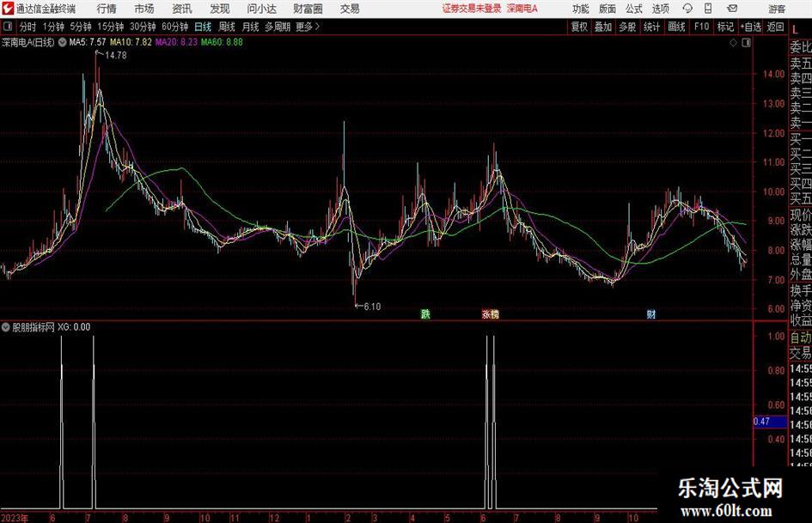Open the 交易 menu
The image size is (812, 523).
click(x=350, y=9)
